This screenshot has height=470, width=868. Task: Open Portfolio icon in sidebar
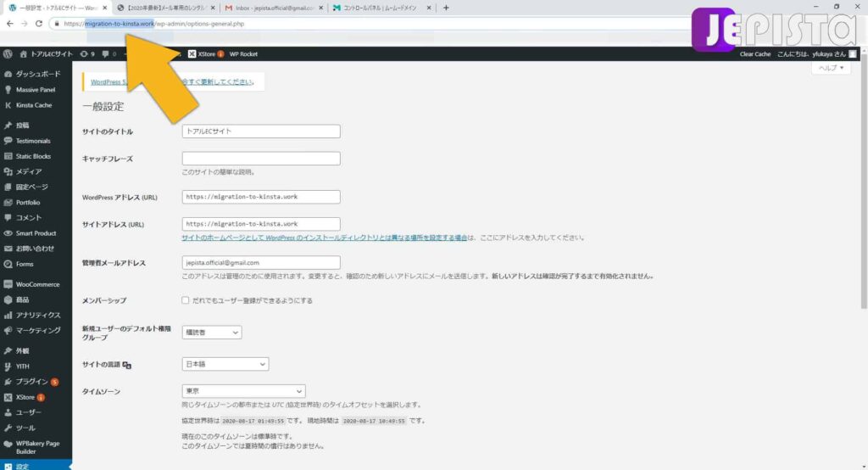click(x=8, y=202)
